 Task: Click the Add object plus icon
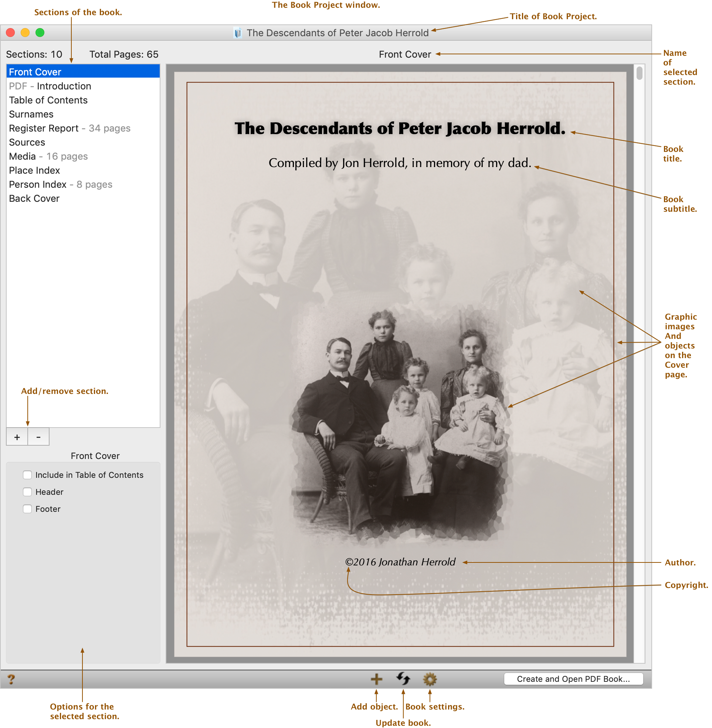(x=376, y=679)
